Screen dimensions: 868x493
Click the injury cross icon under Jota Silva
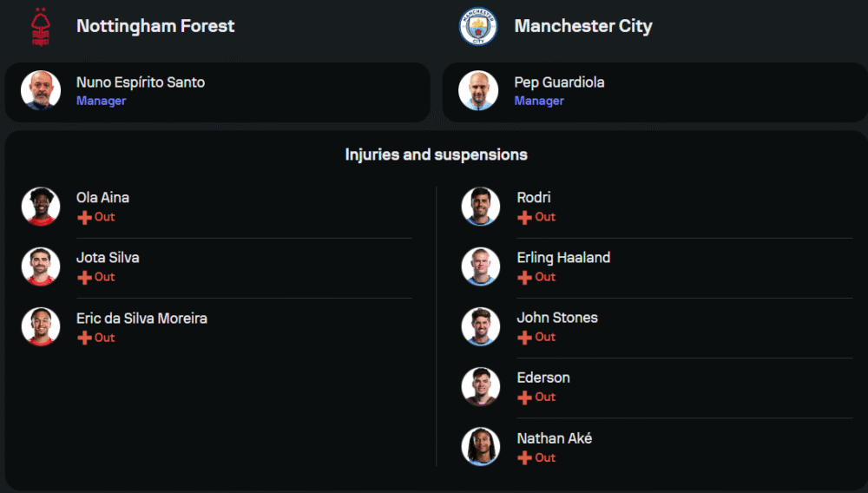click(x=84, y=277)
